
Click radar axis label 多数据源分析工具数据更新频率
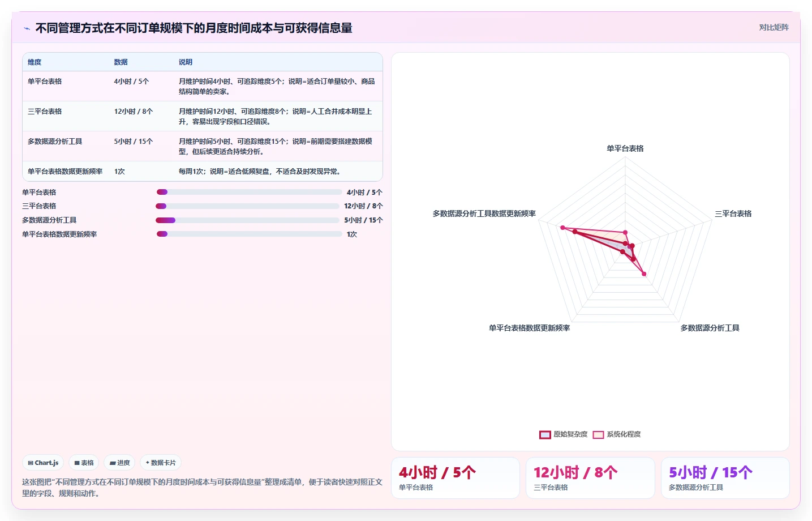[x=484, y=213]
